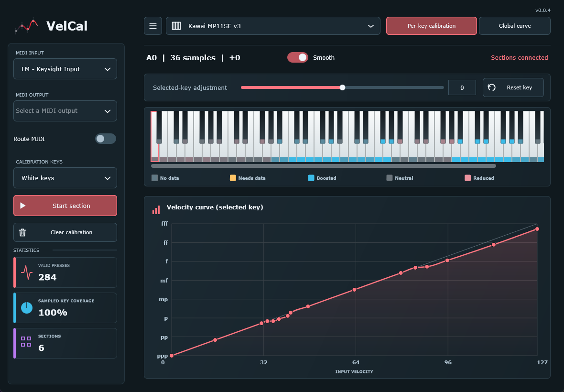Viewport: 564px width, 392px height.
Task: Click the pie icon in Sampled Key Coverage
Action: click(27, 308)
